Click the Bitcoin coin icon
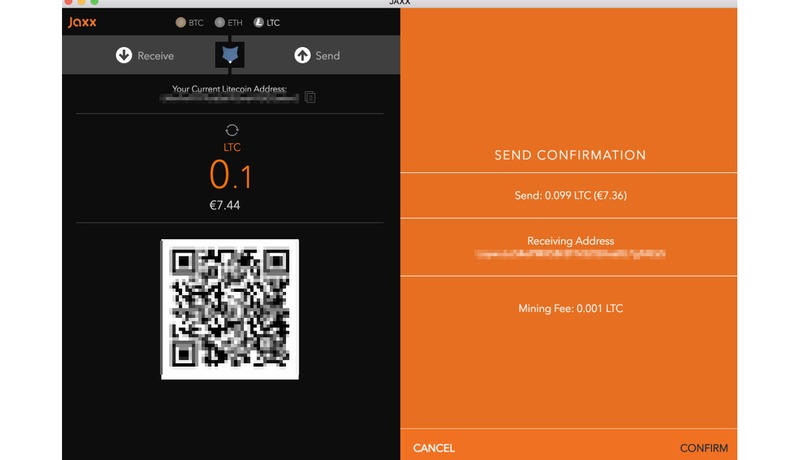Viewport: 800px width, 460px height. pyautogui.click(x=181, y=22)
